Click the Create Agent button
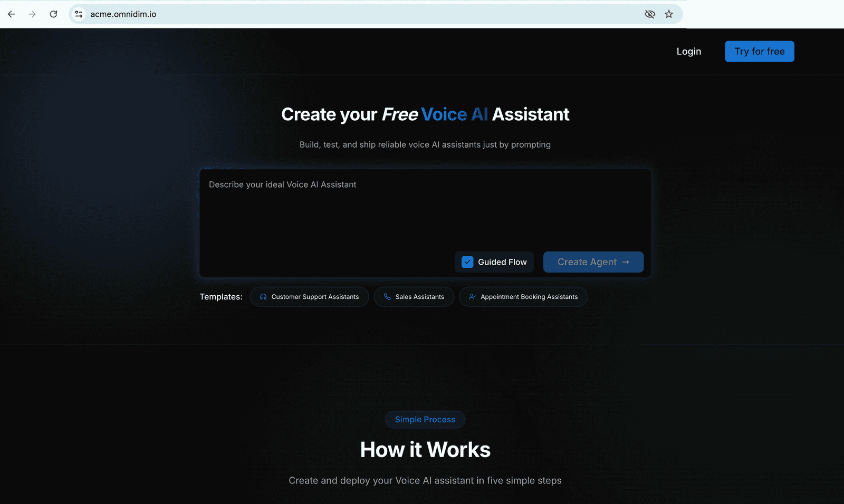 point(593,262)
